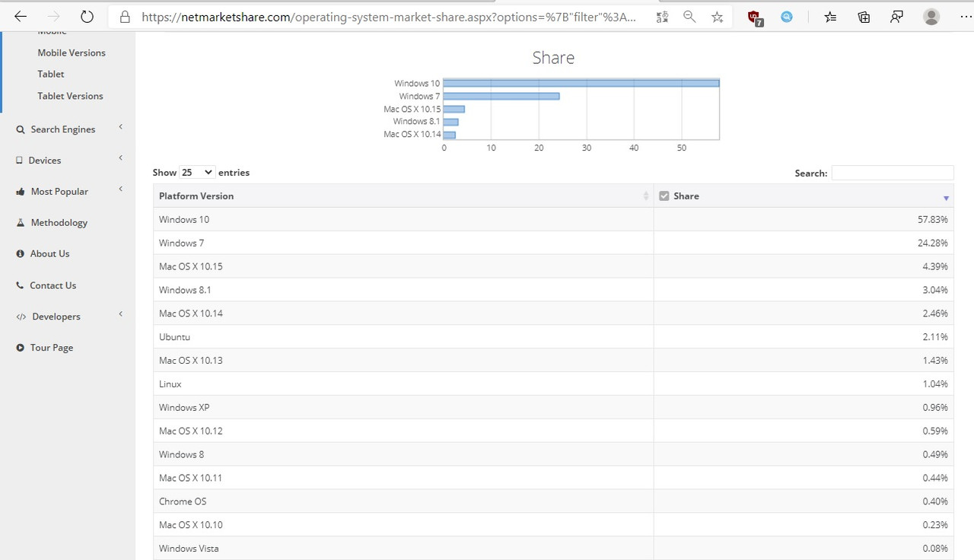Open the browser profile avatar
Image resolution: width=974 pixels, height=560 pixels.
(931, 17)
